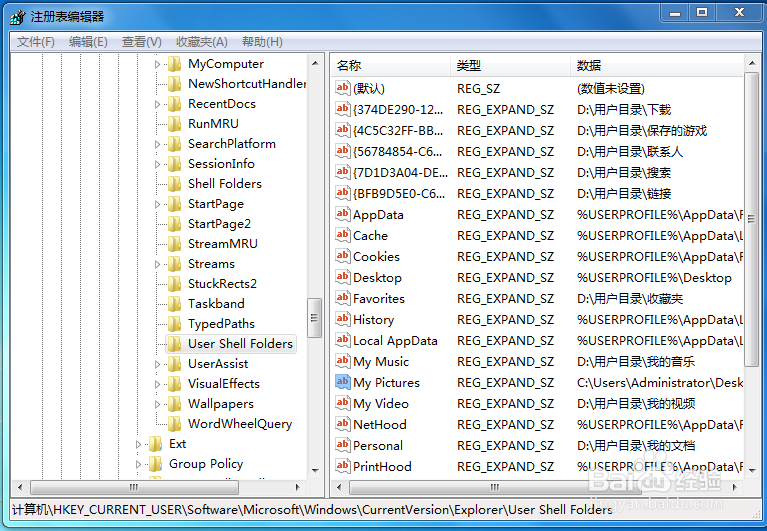Expand the Ext tree node
Screen dimensions: 767x531
138,444
